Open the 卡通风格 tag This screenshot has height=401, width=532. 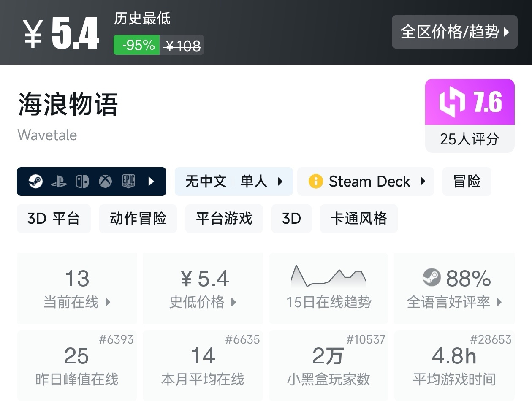(x=358, y=219)
